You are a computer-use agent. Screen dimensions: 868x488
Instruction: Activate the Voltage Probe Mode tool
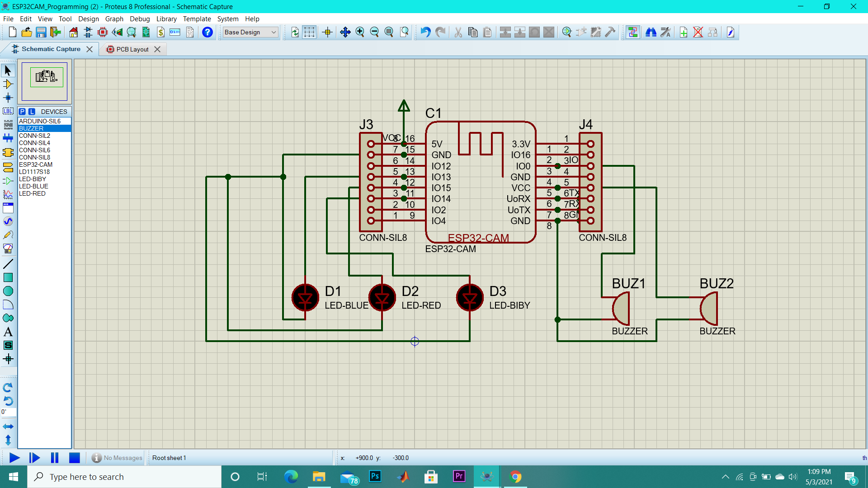click(8, 235)
